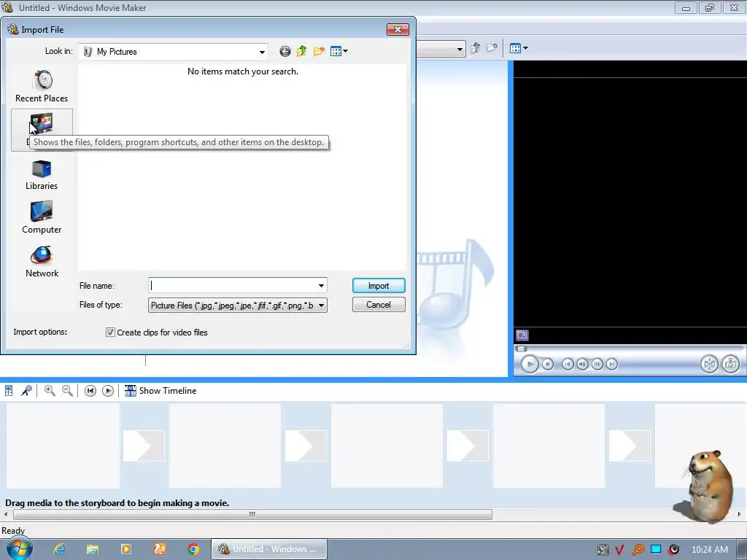Go back to last folder visited

pyautogui.click(x=285, y=52)
